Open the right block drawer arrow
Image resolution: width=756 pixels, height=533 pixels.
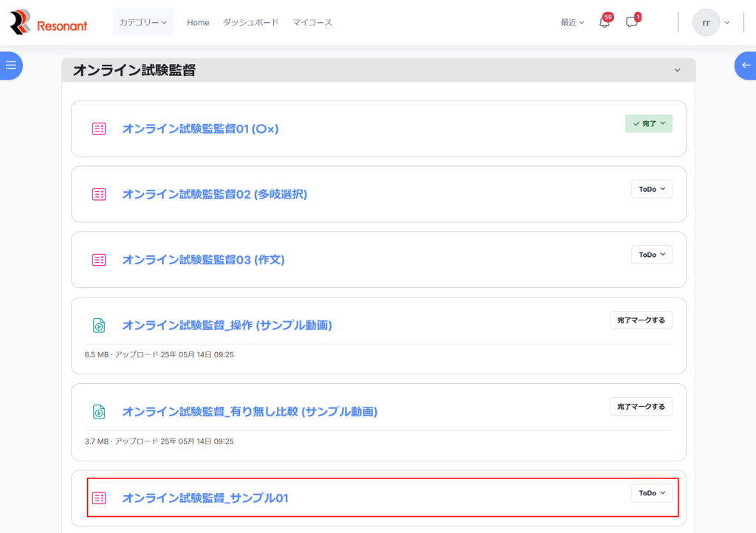(746, 65)
